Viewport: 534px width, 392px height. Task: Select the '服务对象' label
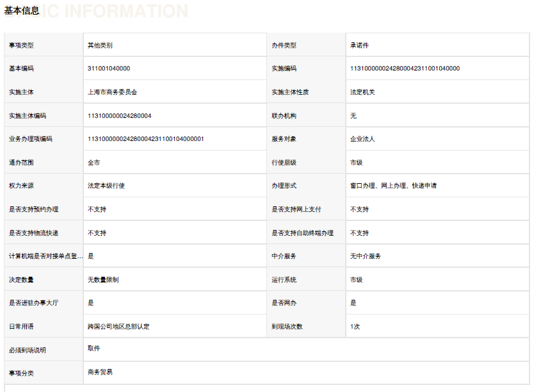[x=284, y=139]
